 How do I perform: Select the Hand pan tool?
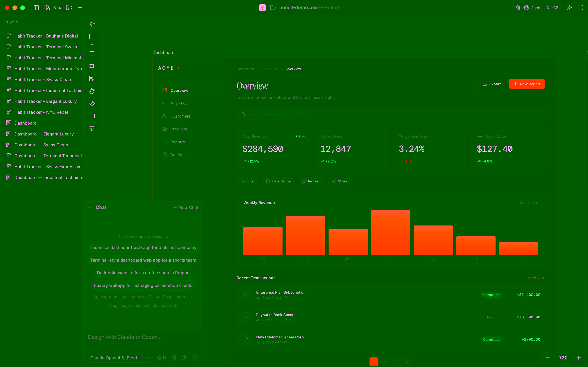click(92, 91)
